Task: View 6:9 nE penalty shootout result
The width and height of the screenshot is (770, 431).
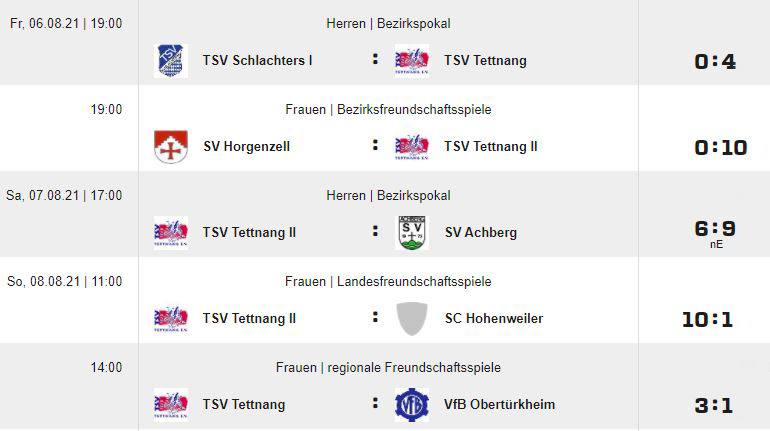Action: 715,234
